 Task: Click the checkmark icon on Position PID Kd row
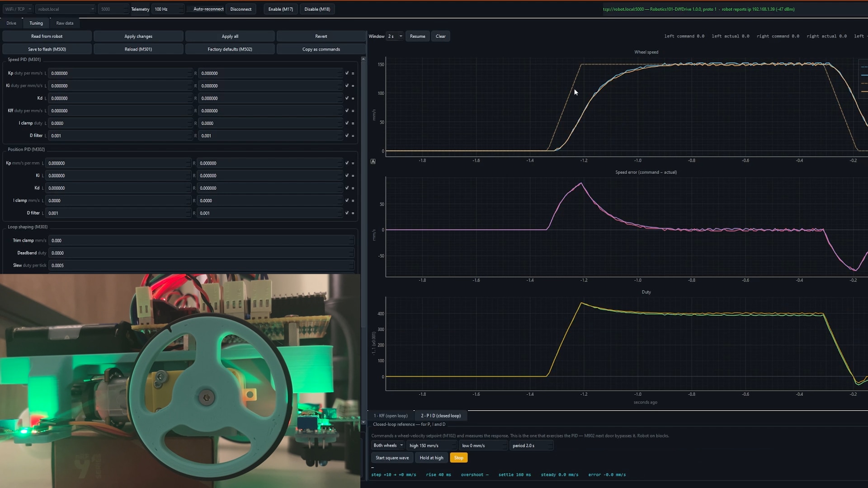click(x=347, y=188)
